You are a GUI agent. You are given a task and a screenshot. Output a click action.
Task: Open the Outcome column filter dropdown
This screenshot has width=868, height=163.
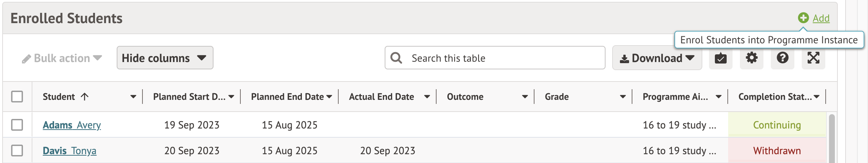525,97
